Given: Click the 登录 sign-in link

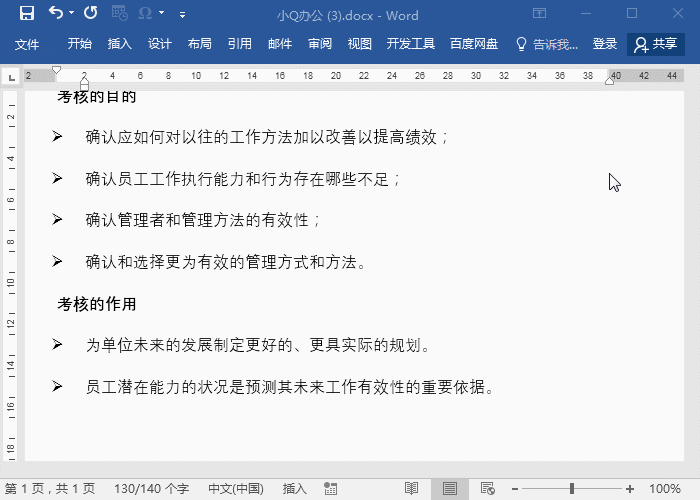Looking at the screenshot, I should point(604,44).
